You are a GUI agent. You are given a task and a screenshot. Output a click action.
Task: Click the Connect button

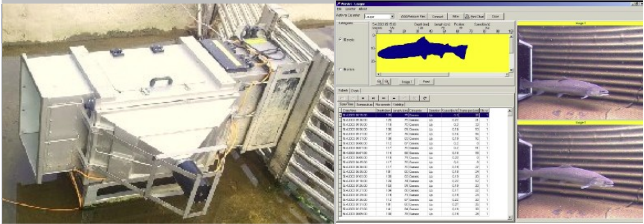pyautogui.click(x=437, y=16)
